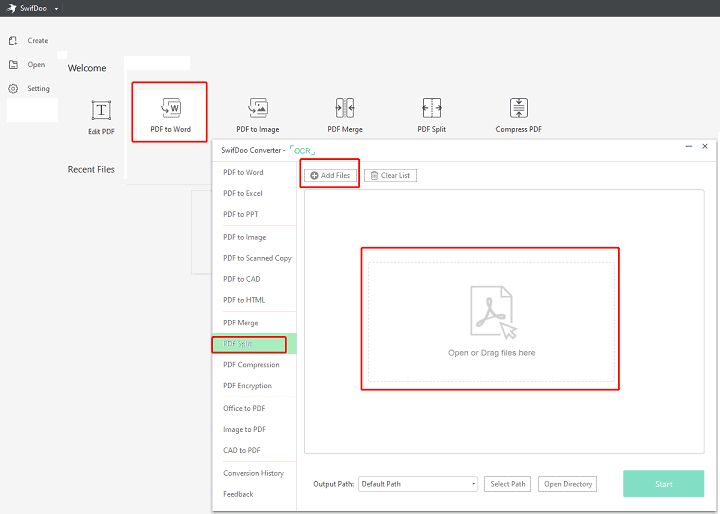The width and height of the screenshot is (720, 514).
Task: Click the green Start button
Action: pos(664,484)
